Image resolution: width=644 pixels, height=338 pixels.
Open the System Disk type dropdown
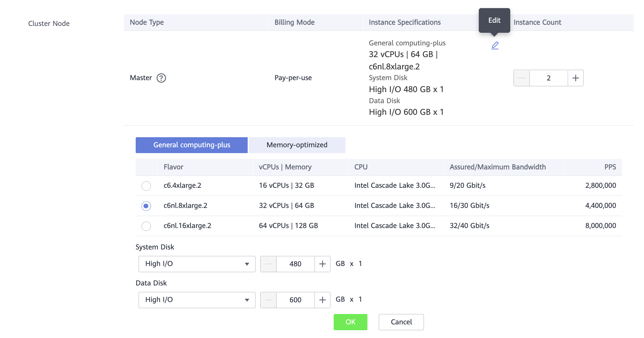[197, 264]
